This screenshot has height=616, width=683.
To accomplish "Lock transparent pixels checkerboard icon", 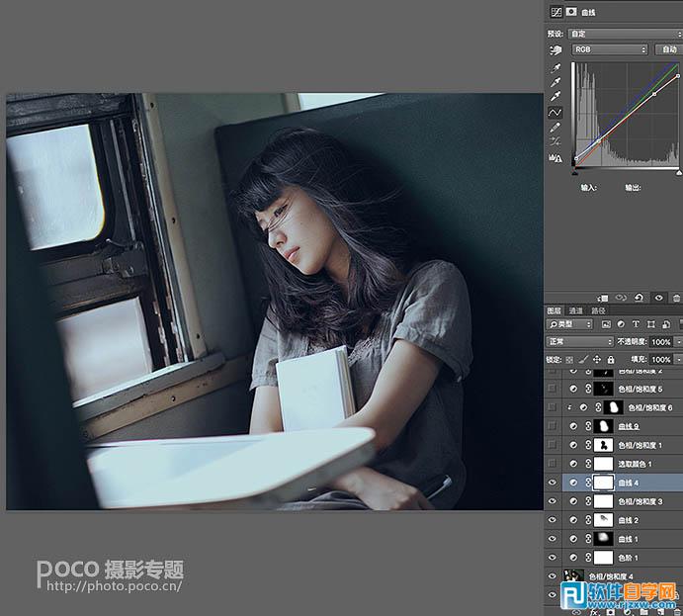I will click(x=569, y=360).
